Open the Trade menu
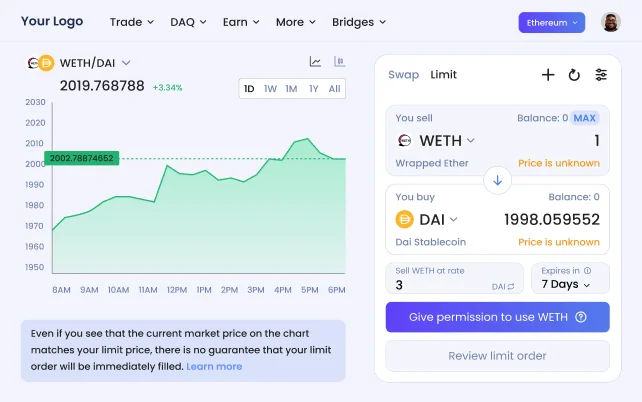The height and width of the screenshot is (402, 642). pos(132,22)
